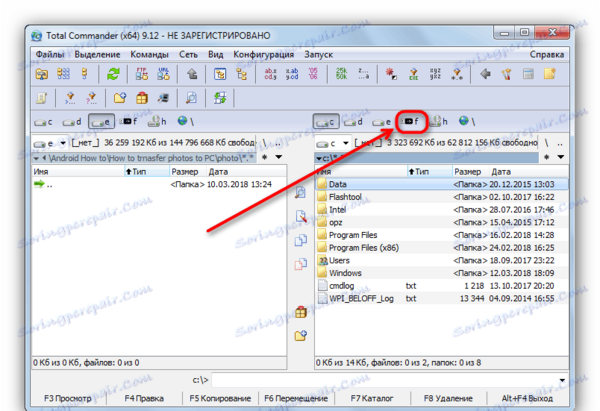The width and height of the screenshot is (600, 411).
Task: Select the Flashtool folder row
Action: tap(442, 197)
